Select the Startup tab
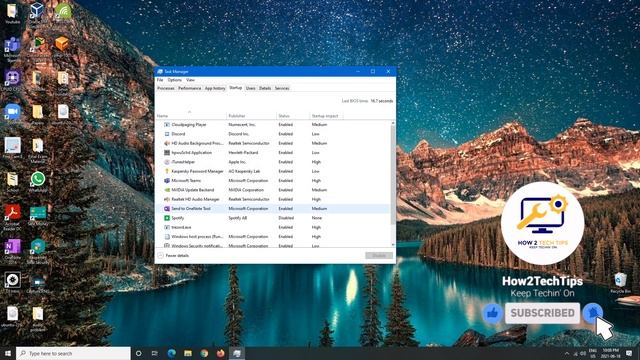The image size is (640, 360). [x=236, y=88]
